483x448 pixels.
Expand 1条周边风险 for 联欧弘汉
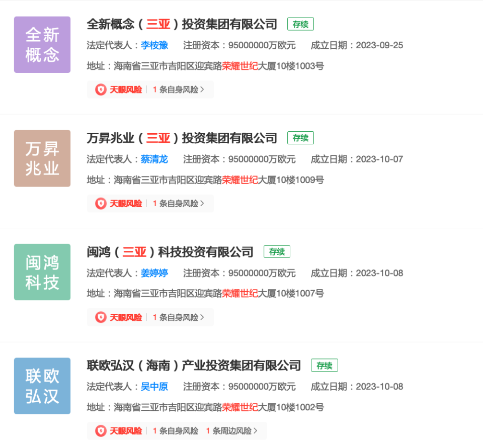[x=231, y=431]
